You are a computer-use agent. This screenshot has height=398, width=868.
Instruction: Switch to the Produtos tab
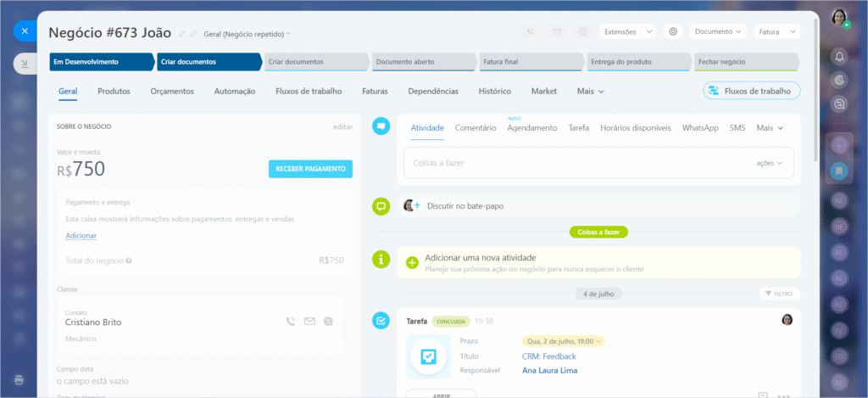click(x=114, y=91)
